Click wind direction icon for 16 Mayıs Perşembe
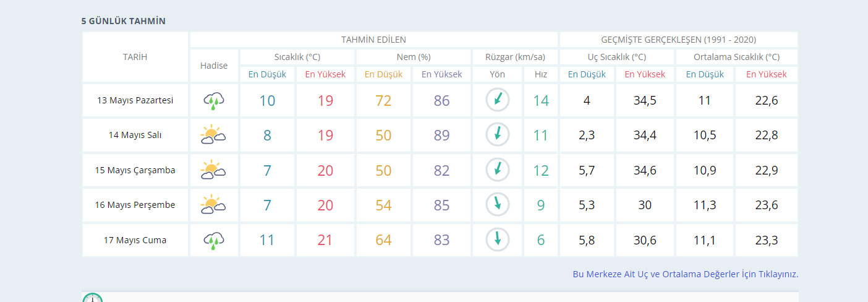Image resolution: width=868 pixels, height=302 pixels. pyautogui.click(x=497, y=205)
